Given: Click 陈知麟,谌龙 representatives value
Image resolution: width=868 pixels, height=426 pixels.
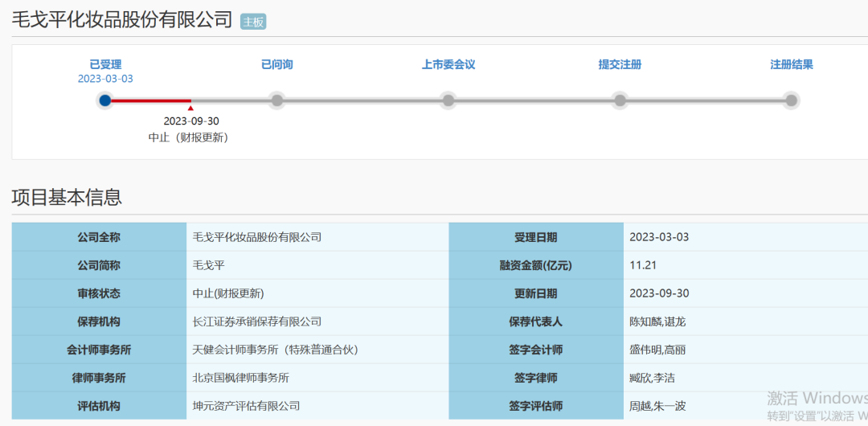Looking at the screenshot, I should (x=657, y=322).
